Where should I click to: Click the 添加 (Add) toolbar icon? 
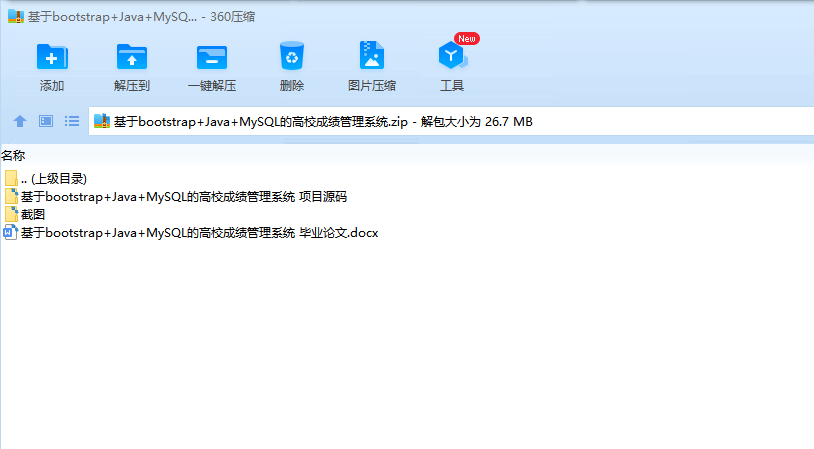[x=52, y=57]
